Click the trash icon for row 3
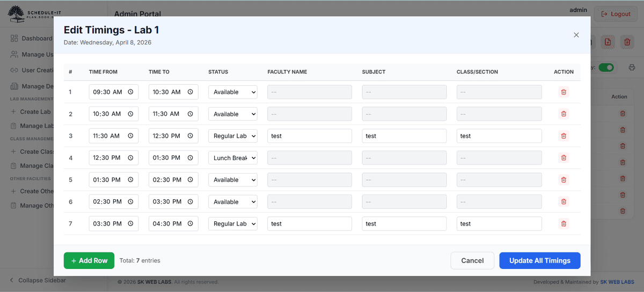This screenshot has width=644, height=292. click(x=563, y=136)
